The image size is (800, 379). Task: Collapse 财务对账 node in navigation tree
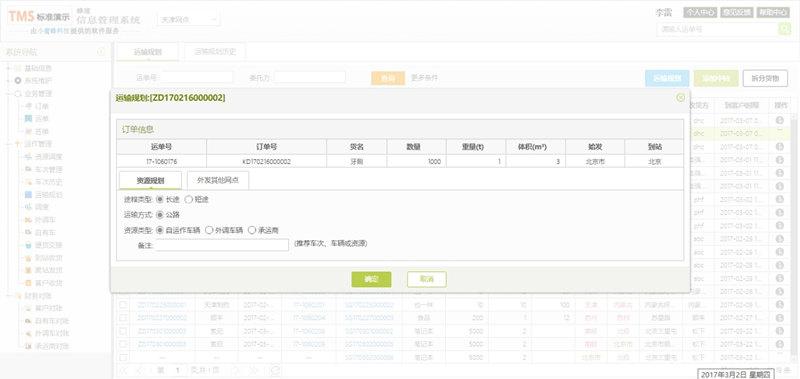(9, 295)
